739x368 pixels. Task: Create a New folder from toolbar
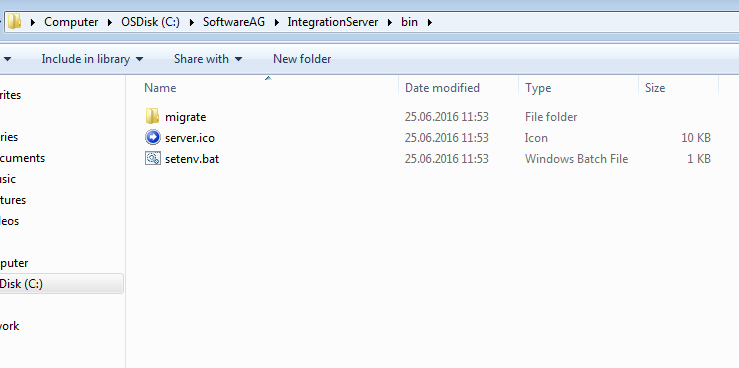(x=302, y=59)
